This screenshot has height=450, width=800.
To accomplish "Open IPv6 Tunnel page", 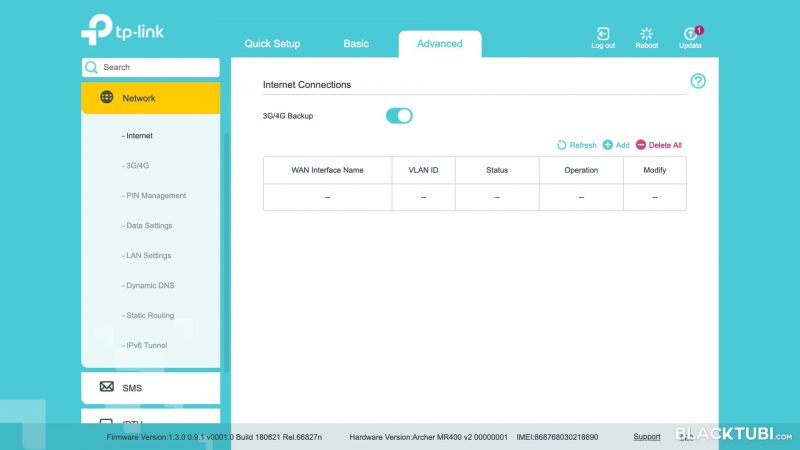I will coord(144,345).
